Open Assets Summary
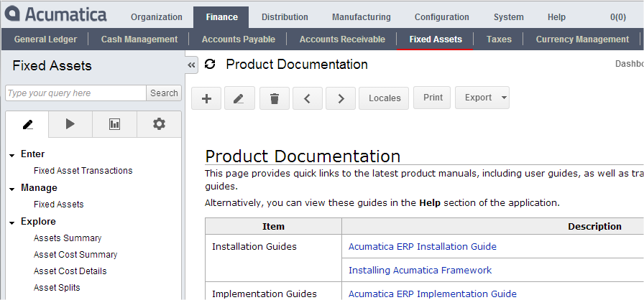Viewport: 644px width, 300px height. 68,238
